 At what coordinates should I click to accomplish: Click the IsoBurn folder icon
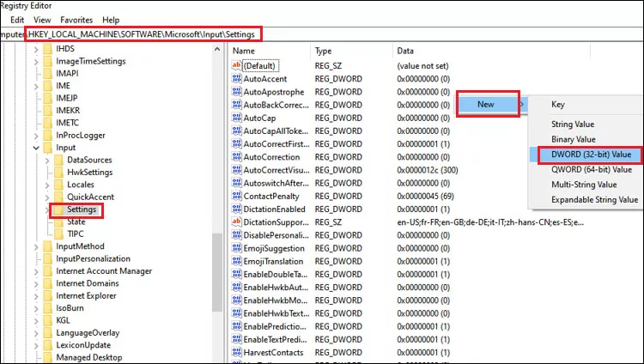tap(48, 308)
